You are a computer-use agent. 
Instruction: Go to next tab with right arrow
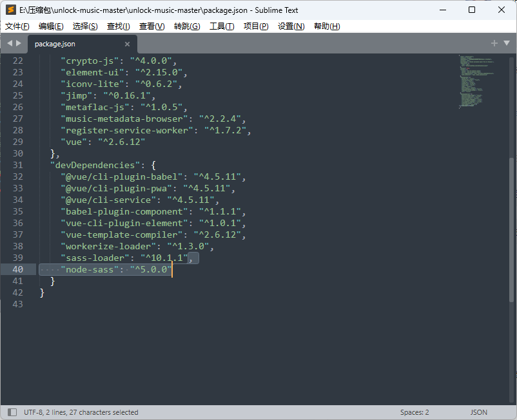(19, 43)
